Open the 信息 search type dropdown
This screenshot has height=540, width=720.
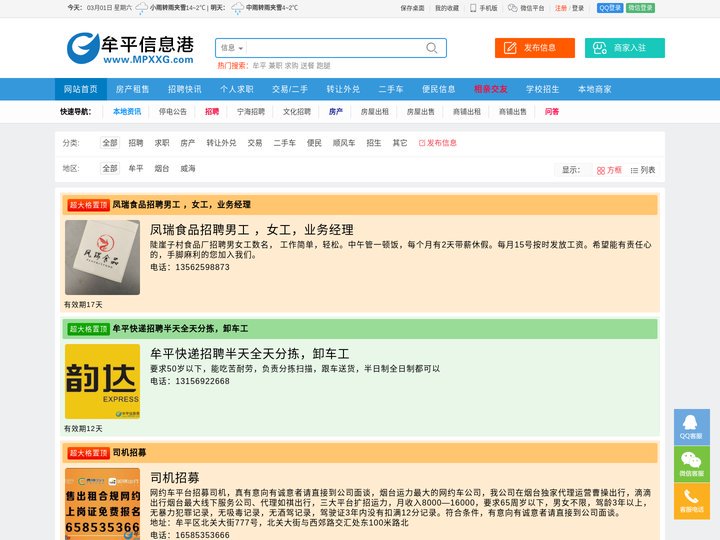pyautogui.click(x=231, y=48)
